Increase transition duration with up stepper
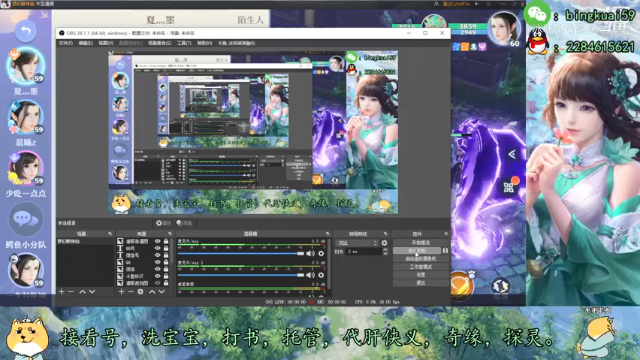 point(385,249)
